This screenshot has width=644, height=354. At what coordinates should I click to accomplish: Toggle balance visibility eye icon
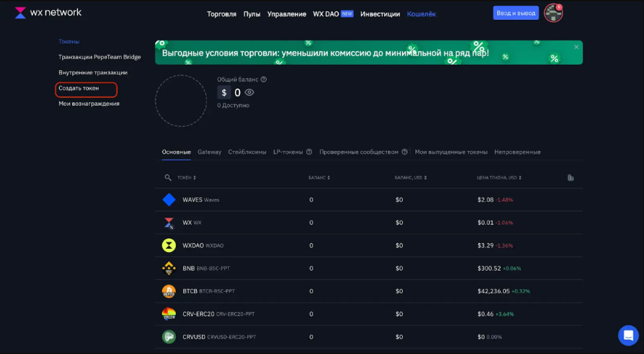(249, 93)
